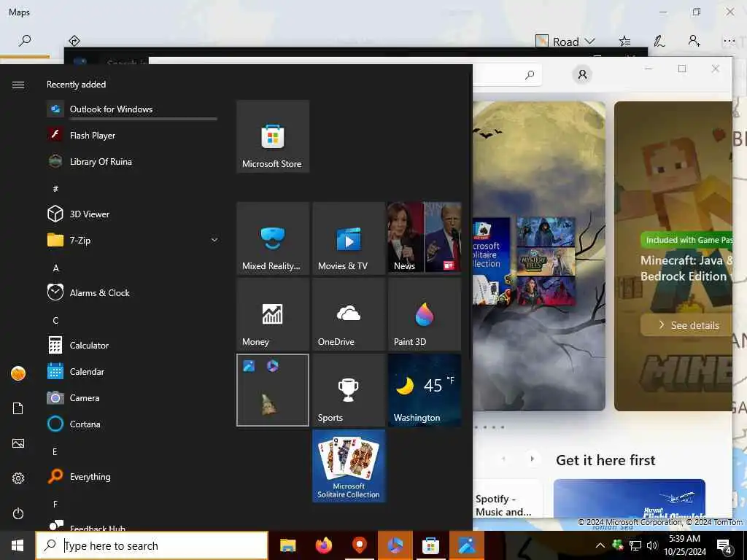
Task: Switch to Maps app on taskbar
Action: pyautogui.click(x=359, y=545)
